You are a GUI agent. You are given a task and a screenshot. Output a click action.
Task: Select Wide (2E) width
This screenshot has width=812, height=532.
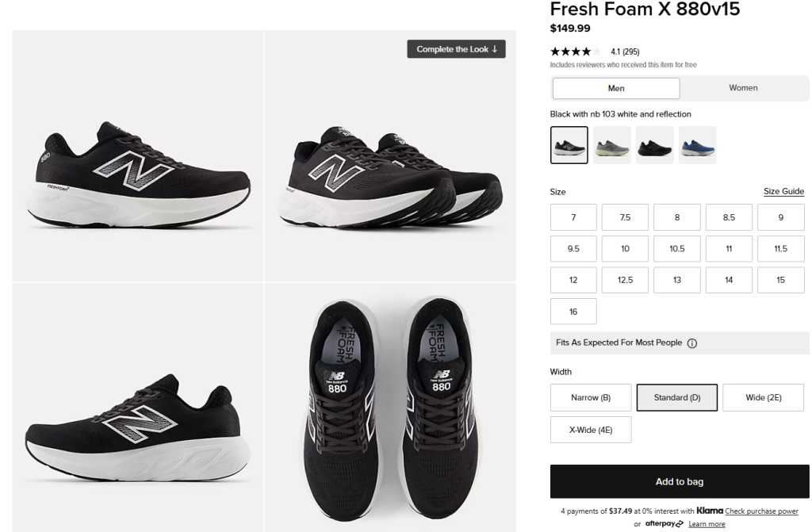click(x=764, y=397)
